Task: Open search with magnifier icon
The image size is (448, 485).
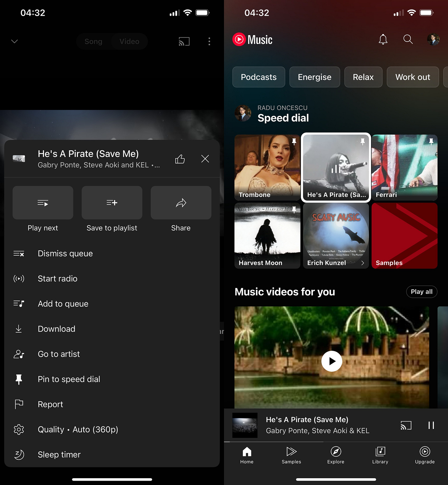Action: (408, 39)
